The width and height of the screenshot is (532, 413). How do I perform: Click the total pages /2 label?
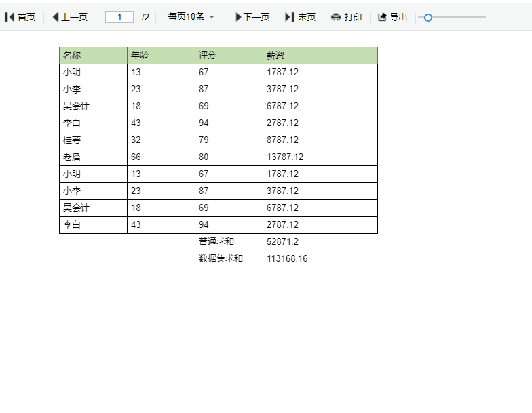coord(145,18)
